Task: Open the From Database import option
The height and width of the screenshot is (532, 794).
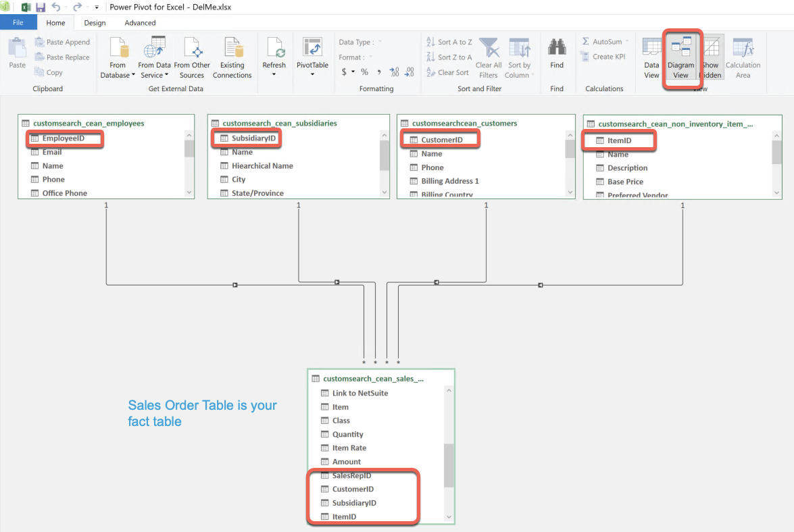Action: coord(118,57)
